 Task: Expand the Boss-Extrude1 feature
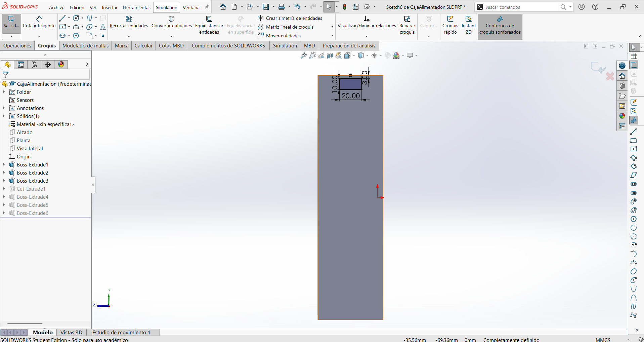(4, 165)
